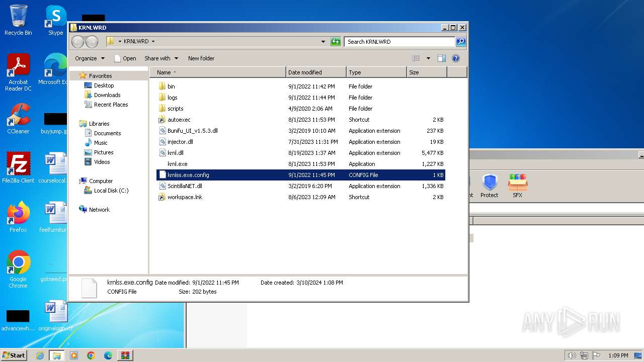Sort files by the Date modified column

click(x=316, y=72)
